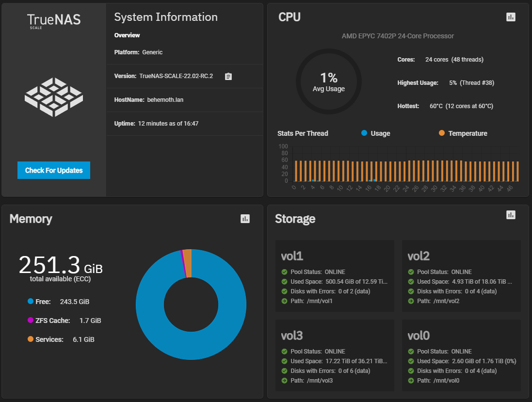
Task: Open CPU reports chart icon
Action: (x=511, y=17)
